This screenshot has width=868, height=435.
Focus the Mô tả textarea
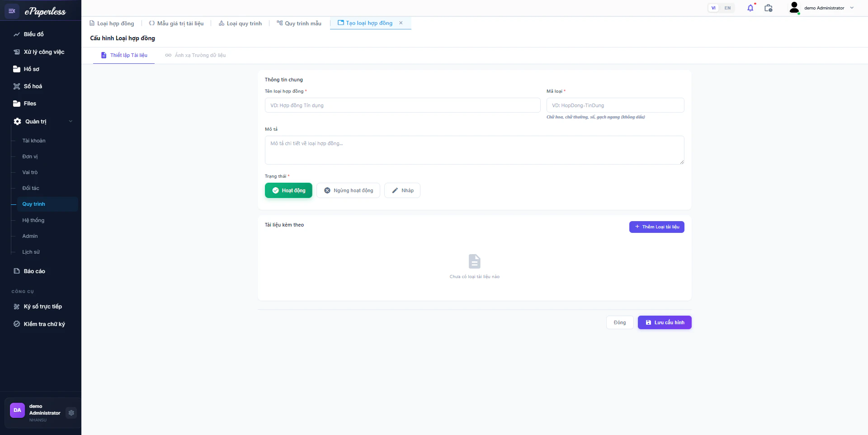tap(474, 150)
